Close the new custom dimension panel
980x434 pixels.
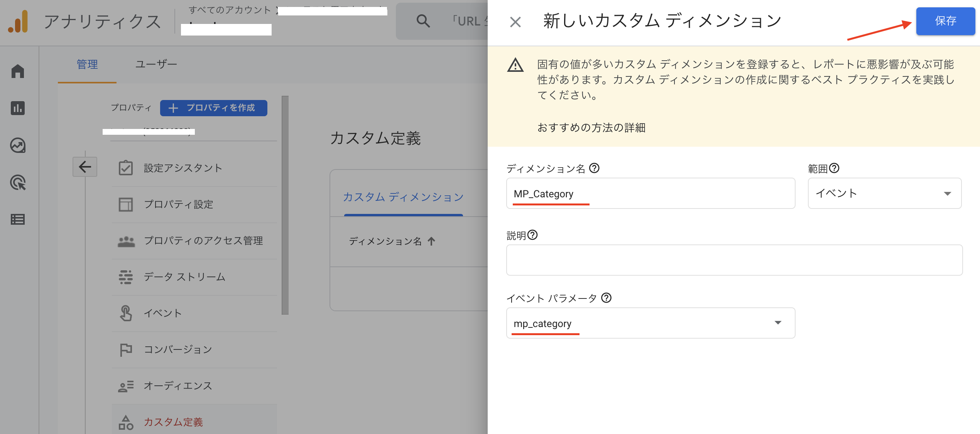tap(515, 22)
